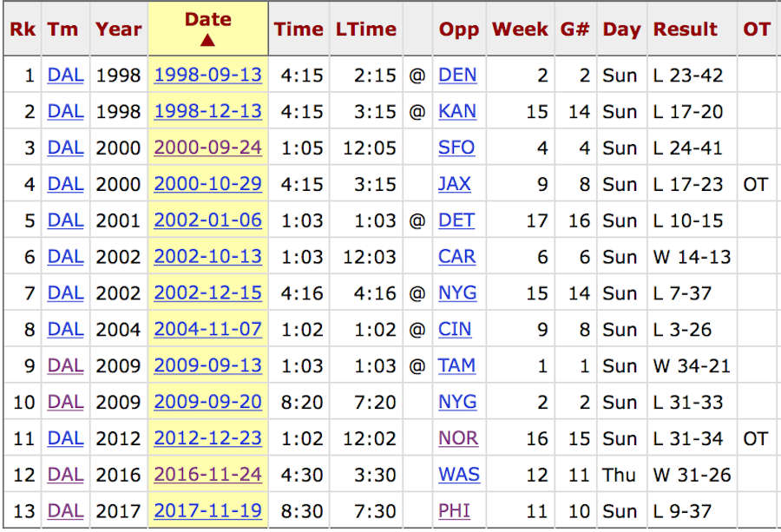781x532 pixels.
Task: Sort by the Opp column header
Action: coord(459,29)
